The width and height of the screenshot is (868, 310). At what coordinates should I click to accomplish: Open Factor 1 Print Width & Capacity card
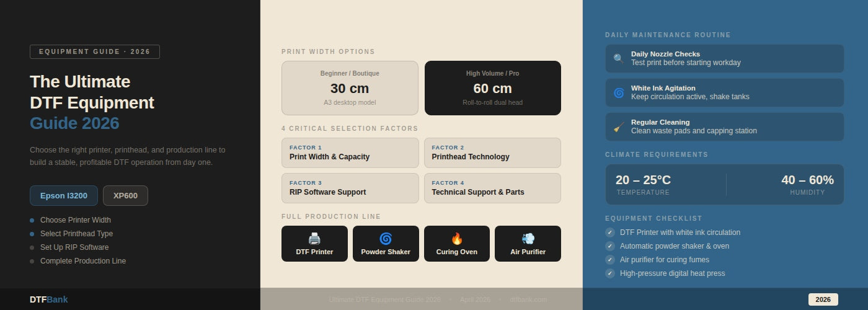pos(350,153)
